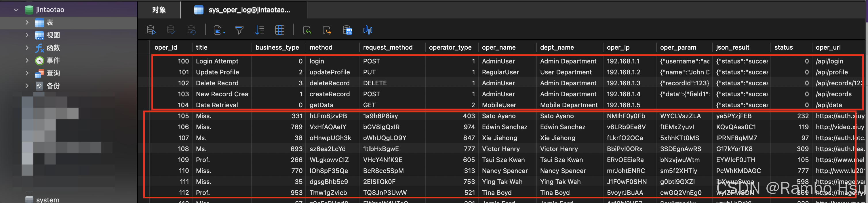Click the Export orange-arrow icon
Image resolution: width=868 pixels, height=203 pixels.
327,30
